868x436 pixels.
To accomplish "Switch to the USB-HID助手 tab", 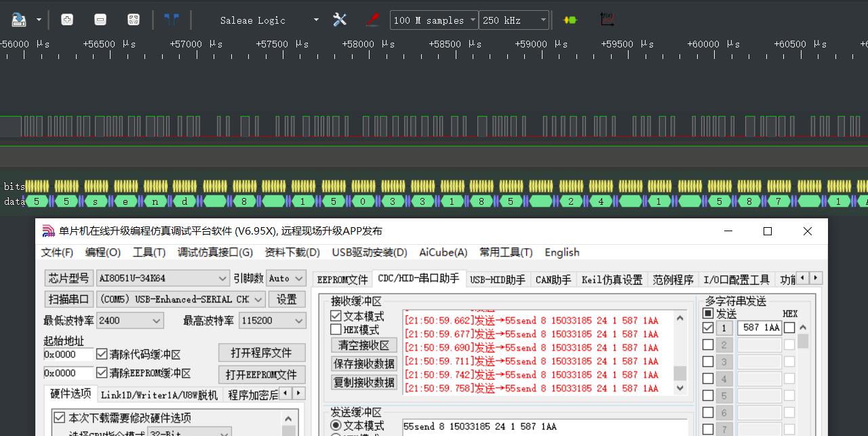I will [x=498, y=279].
